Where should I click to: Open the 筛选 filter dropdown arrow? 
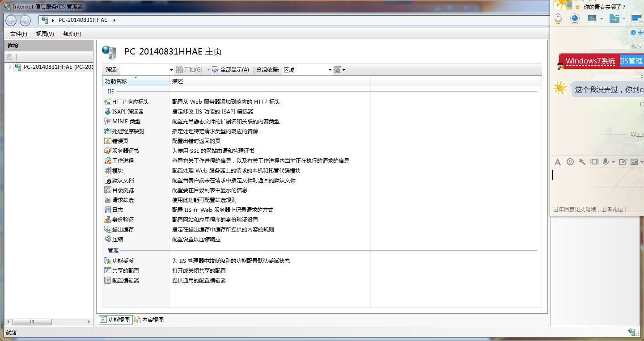click(x=171, y=70)
